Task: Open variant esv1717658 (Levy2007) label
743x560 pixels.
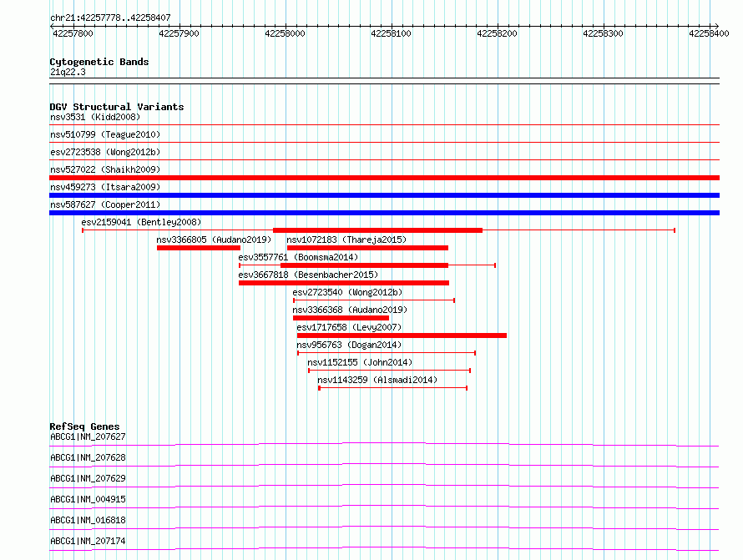Action: pos(349,327)
